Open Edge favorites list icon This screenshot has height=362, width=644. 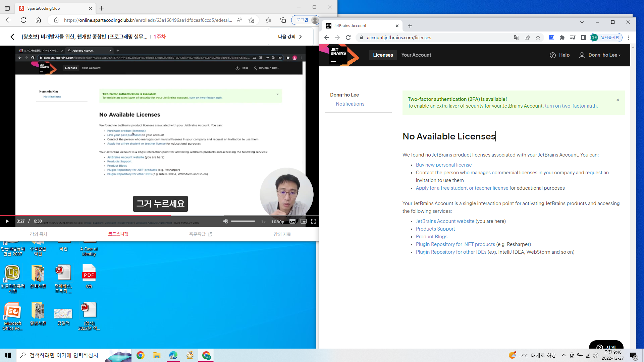[x=268, y=20]
